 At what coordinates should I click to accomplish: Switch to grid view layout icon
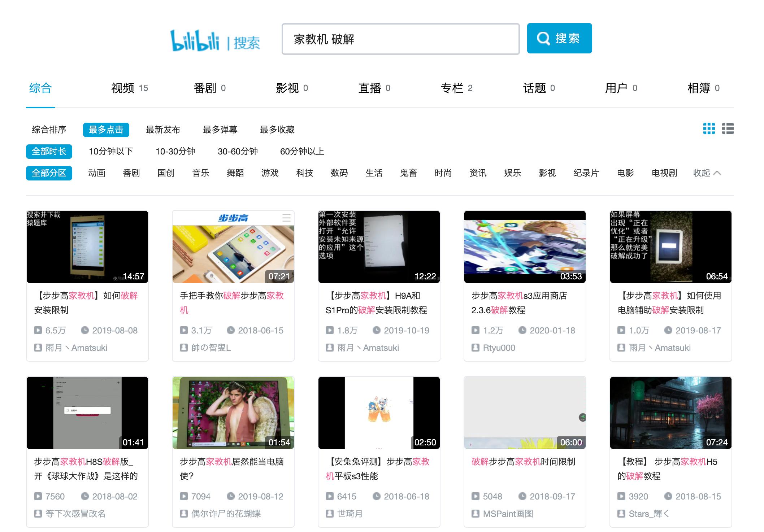[709, 129]
